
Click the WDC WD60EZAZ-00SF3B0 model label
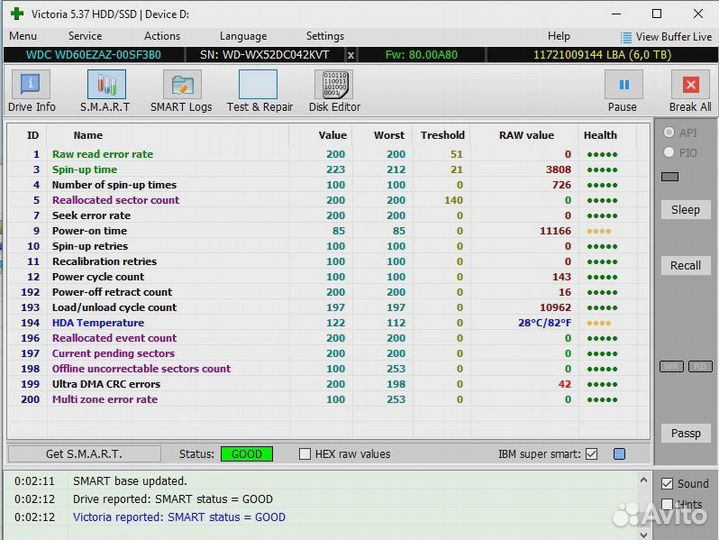click(94, 55)
